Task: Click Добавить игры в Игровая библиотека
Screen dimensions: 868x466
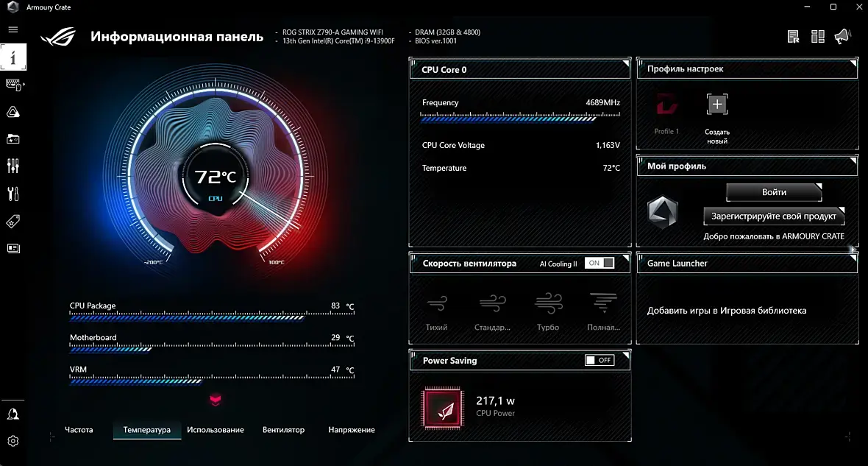Action: coord(727,311)
